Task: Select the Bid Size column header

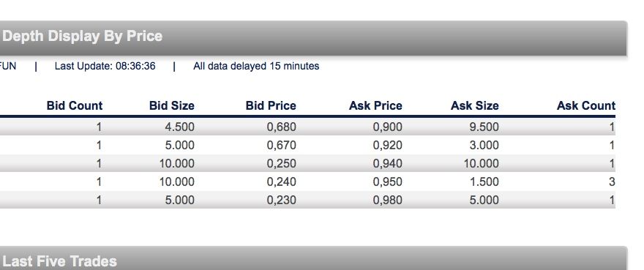Action: (x=172, y=105)
